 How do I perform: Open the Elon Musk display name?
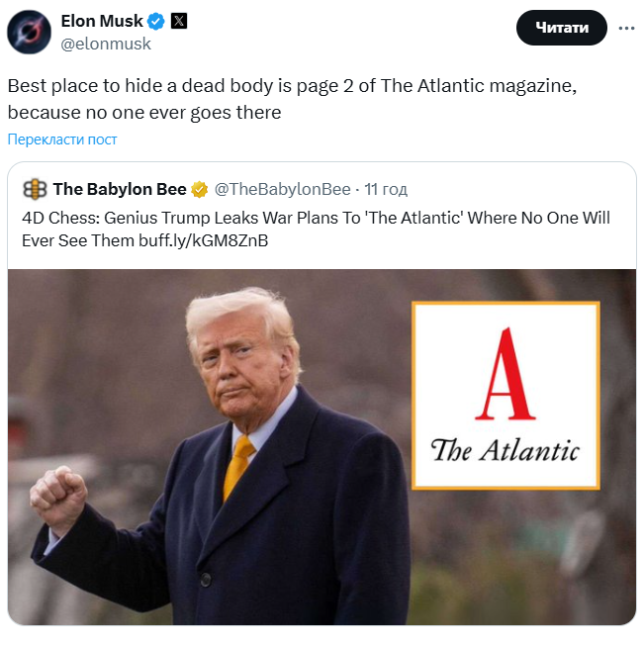click(102, 21)
